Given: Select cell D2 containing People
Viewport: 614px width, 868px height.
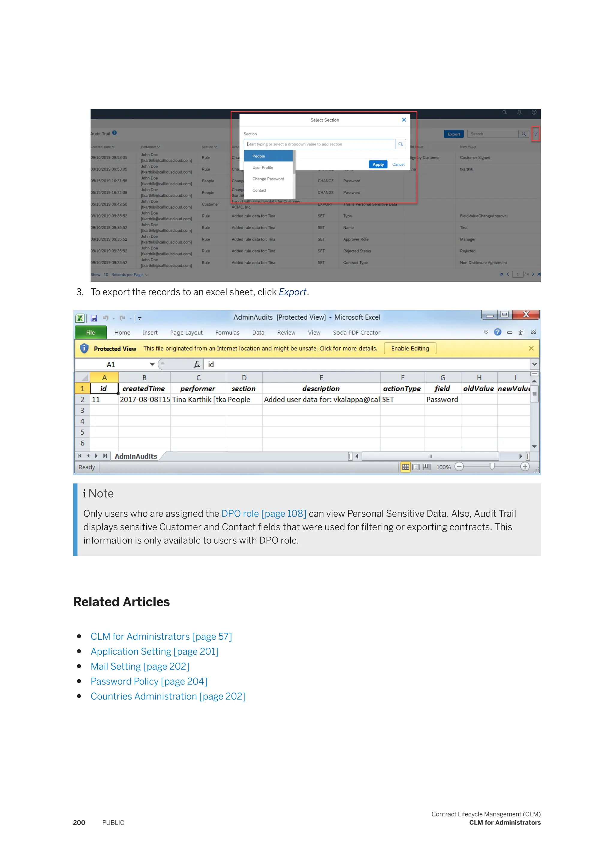Looking at the screenshot, I should (244, 400).
